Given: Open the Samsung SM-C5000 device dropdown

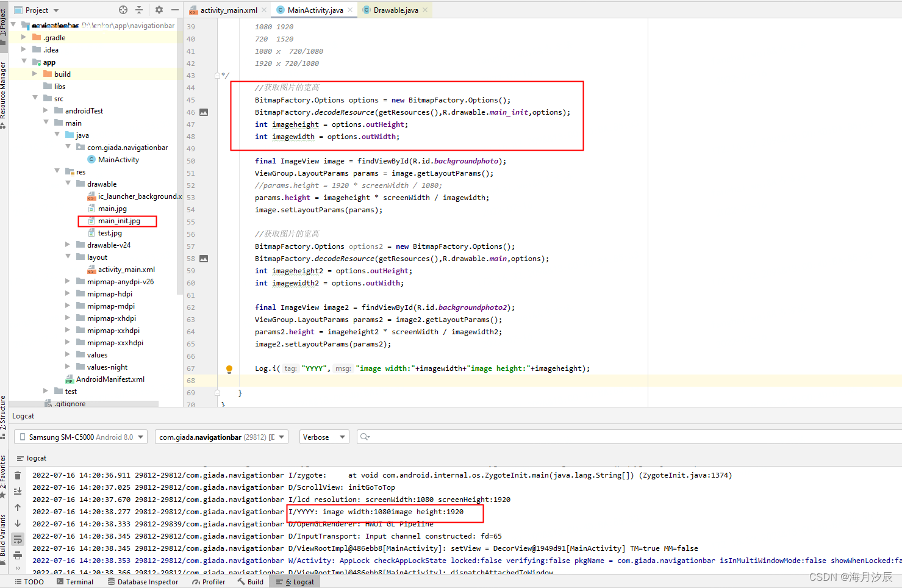Looking at the screenshot, I should pos(81,437).
